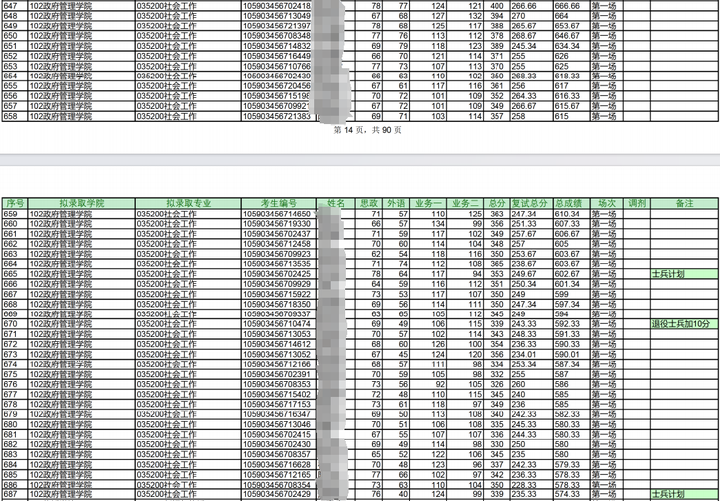Select candidate number 105903456709923

(277, 254)
